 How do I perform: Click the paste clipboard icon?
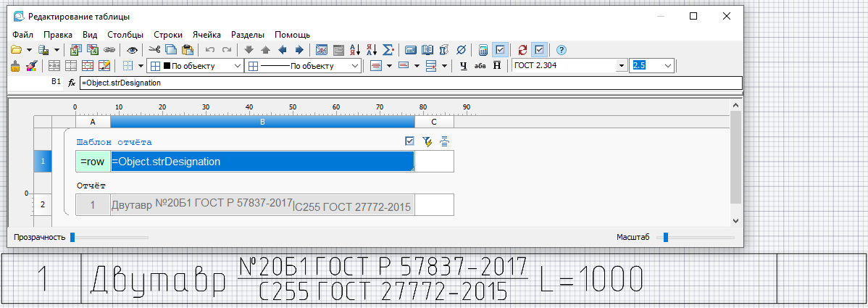click(x=188, y=50)
